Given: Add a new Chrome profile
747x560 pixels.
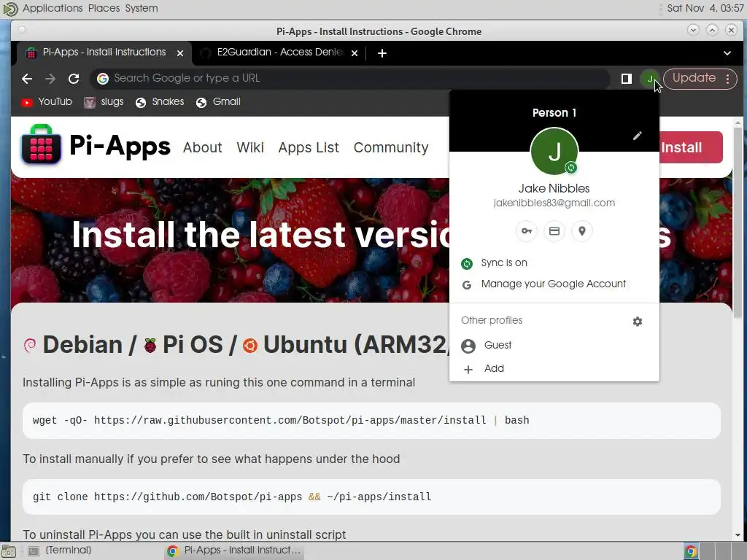Looking at the screenshot, I should click(x=554, y=368).
